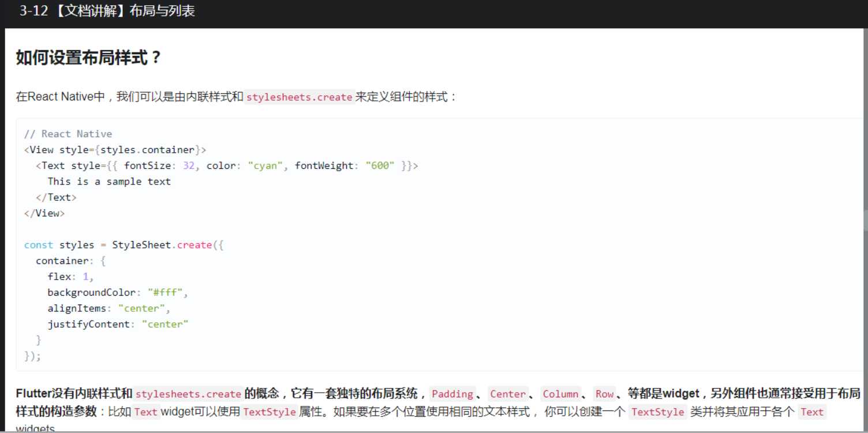Click the code line "<View style={styles.container}>"
This screenshot has height=433, width=868.
[115, 150]
